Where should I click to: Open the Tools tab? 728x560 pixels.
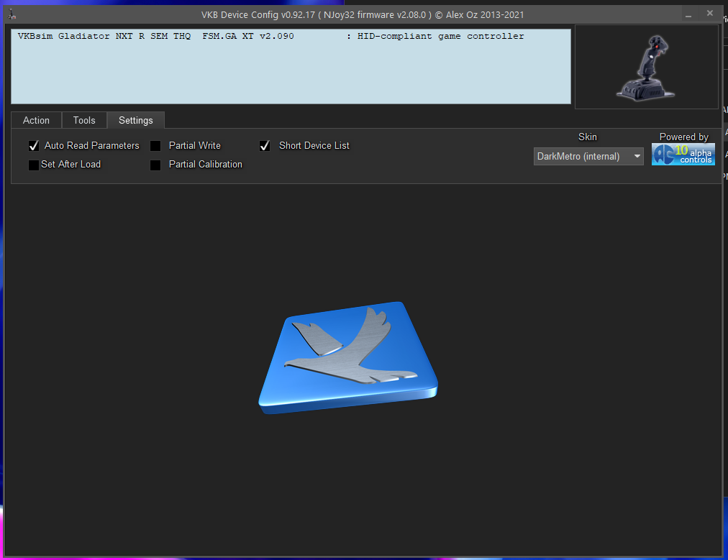[x=84, y=120]
